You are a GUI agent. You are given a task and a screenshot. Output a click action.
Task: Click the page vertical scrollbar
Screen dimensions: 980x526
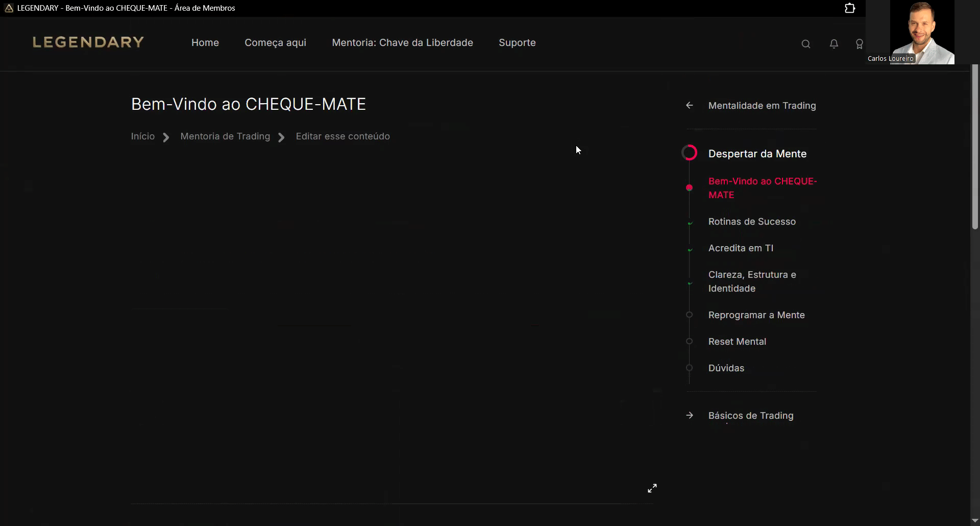(x=974, y=148)
